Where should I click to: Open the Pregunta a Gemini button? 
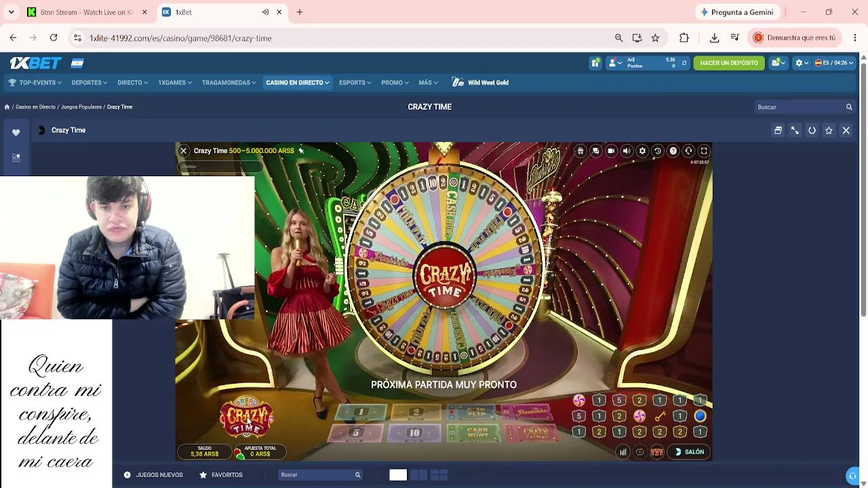736,12
